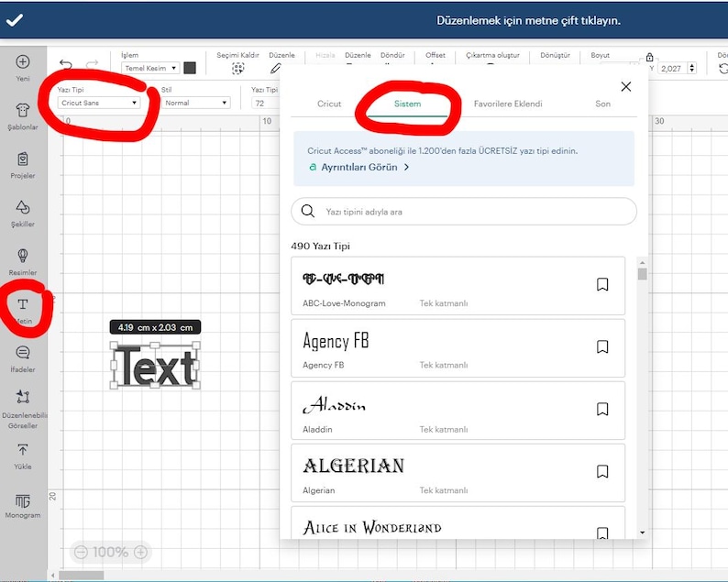Bookmark the Algerian font
The height and width of the screenshot is (582, 728).
tap(602, 471)
